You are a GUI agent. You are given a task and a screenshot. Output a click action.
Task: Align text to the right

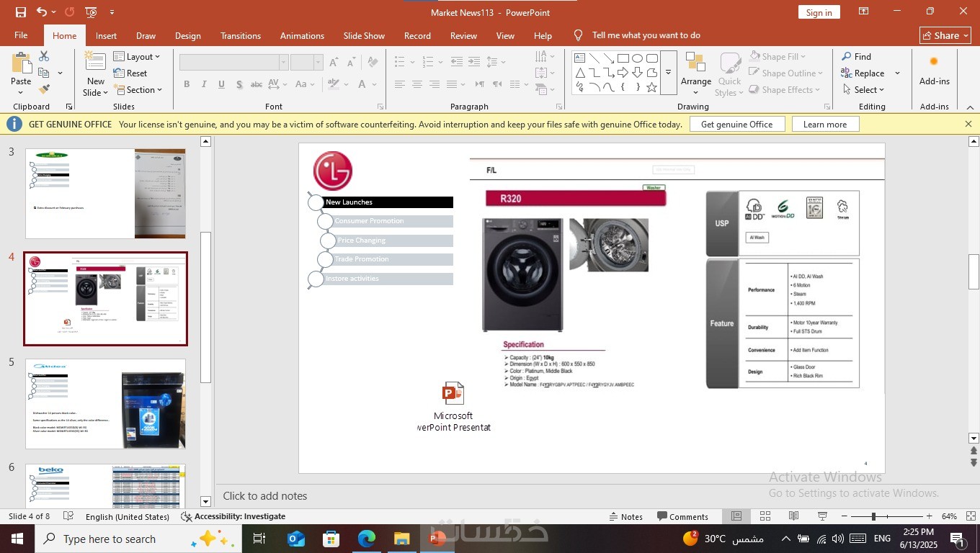click(434, 84)
